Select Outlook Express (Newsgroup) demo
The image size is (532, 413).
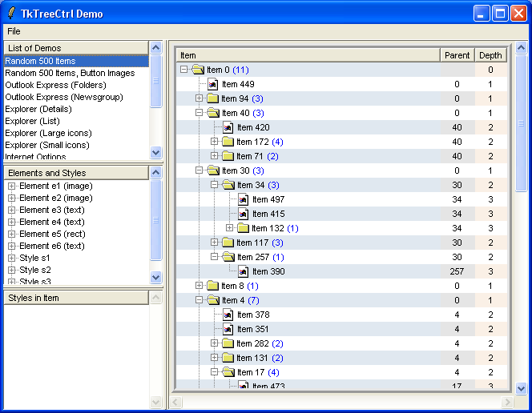pos(76,97)
